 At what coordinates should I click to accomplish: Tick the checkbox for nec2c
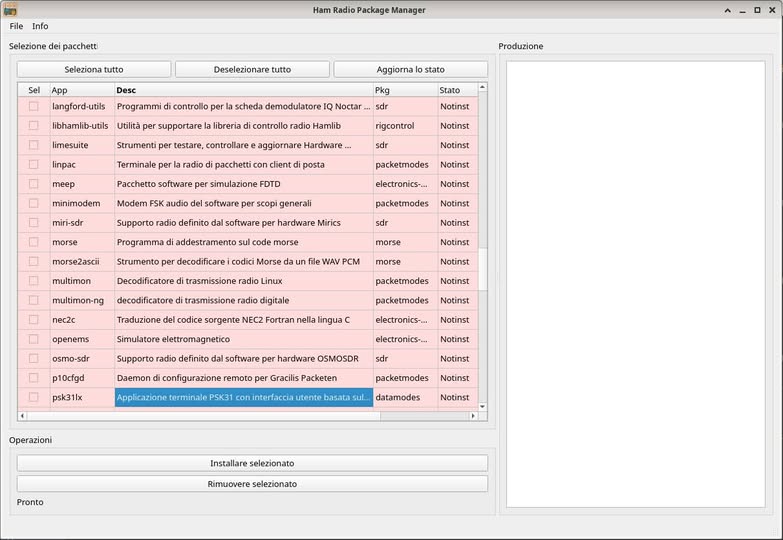pos(33,320)
